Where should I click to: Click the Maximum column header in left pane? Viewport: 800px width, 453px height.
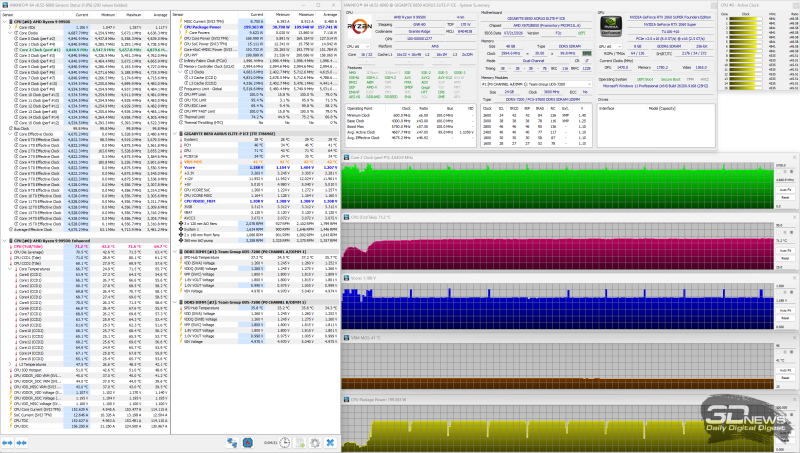(x=130, y=15)
